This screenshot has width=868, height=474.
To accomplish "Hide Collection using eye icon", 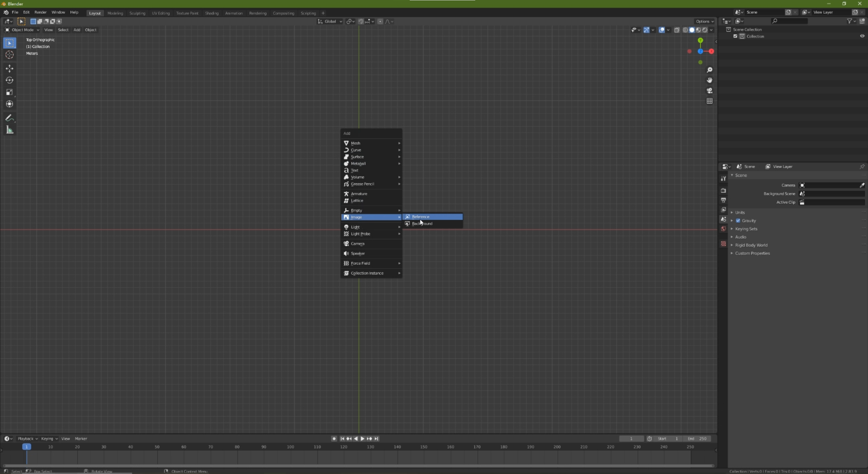I will [862, 36].
